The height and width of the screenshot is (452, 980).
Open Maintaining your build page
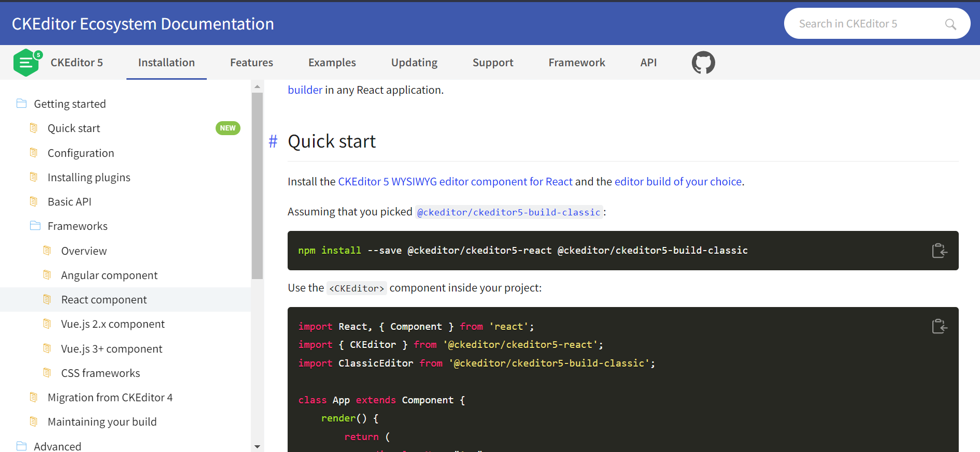102,421
